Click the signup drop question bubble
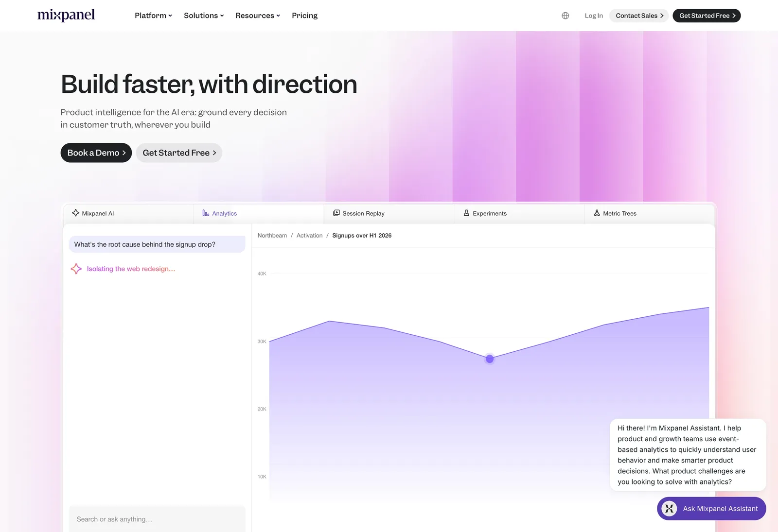This screenshot has height=532, width=778. pyautogui.click(x=157, y=244)
